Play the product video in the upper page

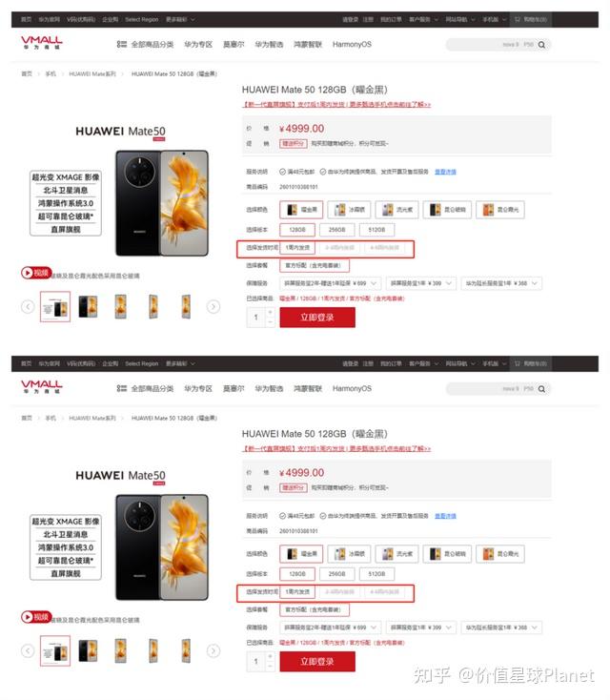[36, 273]
